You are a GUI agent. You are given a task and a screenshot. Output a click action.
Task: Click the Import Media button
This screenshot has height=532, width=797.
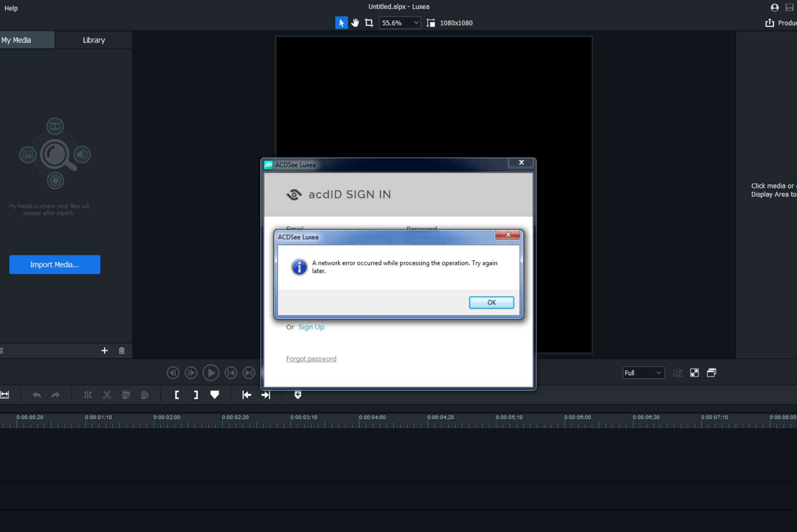(55, 264)
